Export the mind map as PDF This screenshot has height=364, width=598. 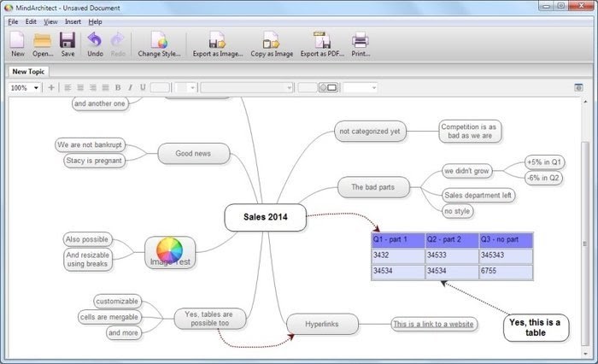(x=323, y=44)
